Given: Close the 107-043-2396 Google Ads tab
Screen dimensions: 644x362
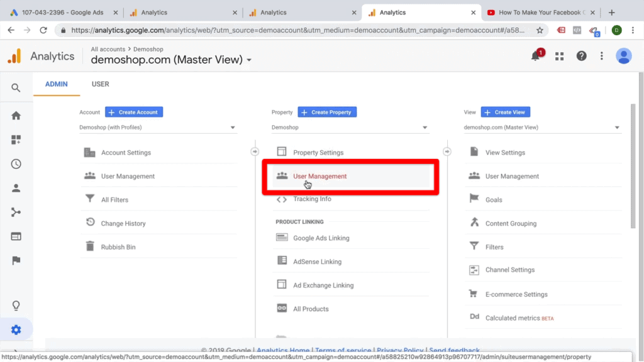Looking at the screenshot, I should click(116, 13).
